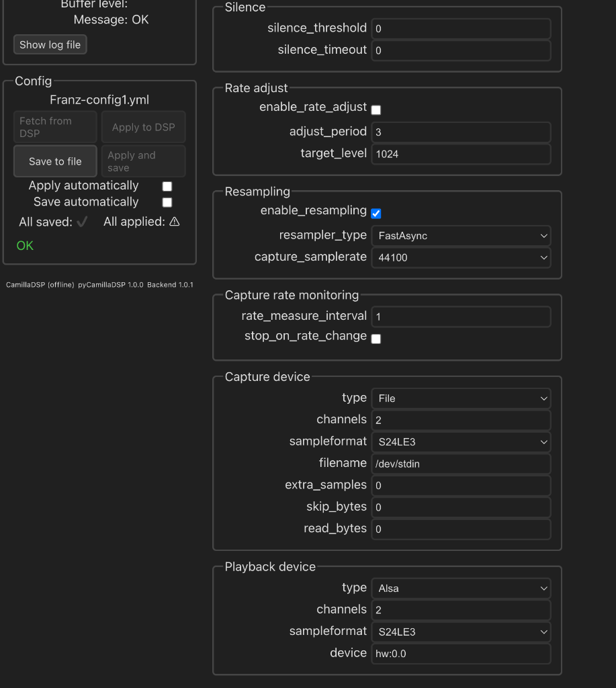Check the stop_on_rate_change checkbox

point(376,339)
